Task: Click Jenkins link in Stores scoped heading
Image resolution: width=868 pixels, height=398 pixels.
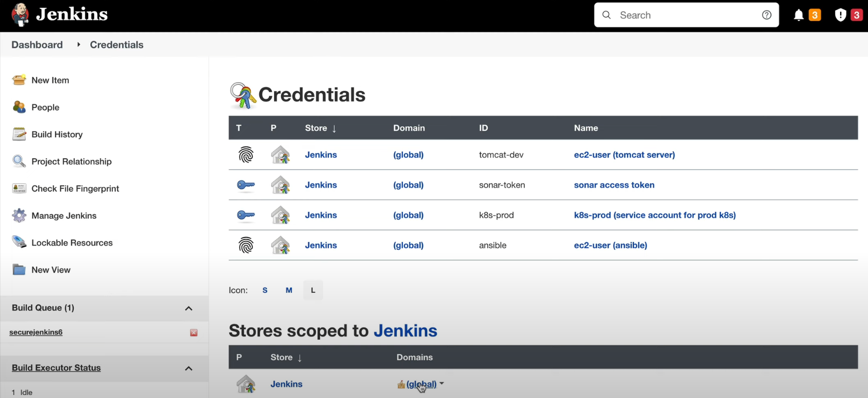Action: (x=405, y=331)
